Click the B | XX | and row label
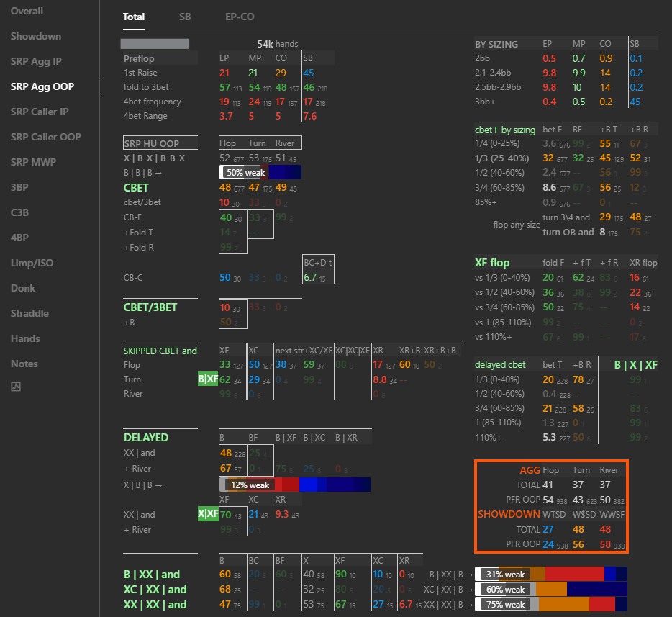672x617 pixels. [152, 575]
